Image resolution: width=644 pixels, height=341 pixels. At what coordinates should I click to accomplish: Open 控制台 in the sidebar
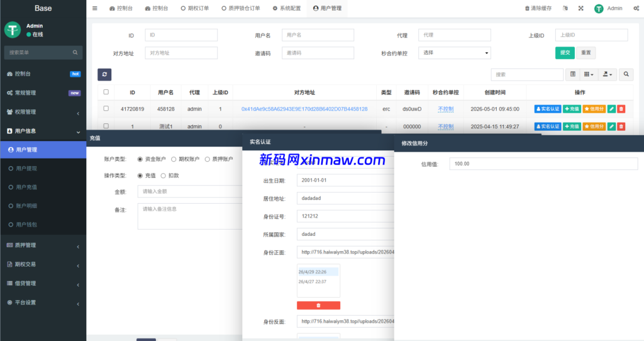point(43,74)
